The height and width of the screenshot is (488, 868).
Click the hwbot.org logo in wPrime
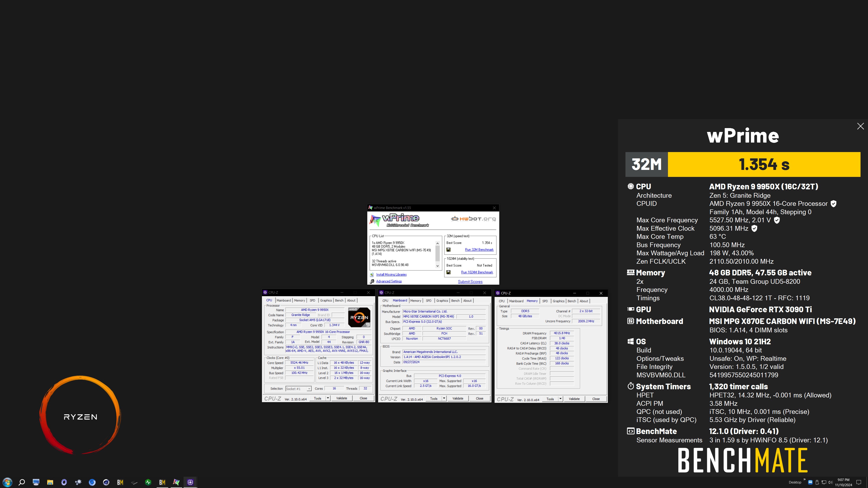(473, 218)
